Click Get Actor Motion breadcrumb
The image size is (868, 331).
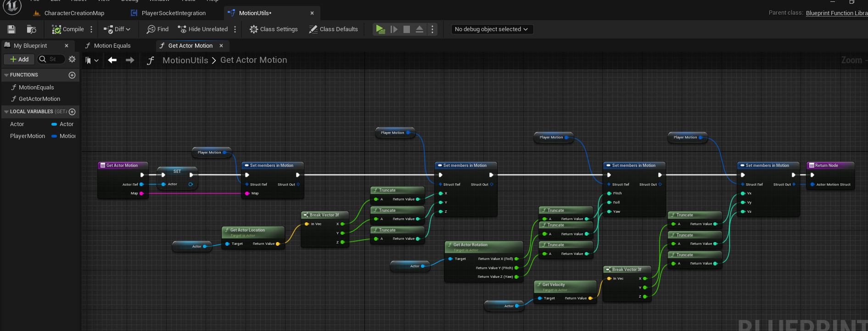(253, 60)
